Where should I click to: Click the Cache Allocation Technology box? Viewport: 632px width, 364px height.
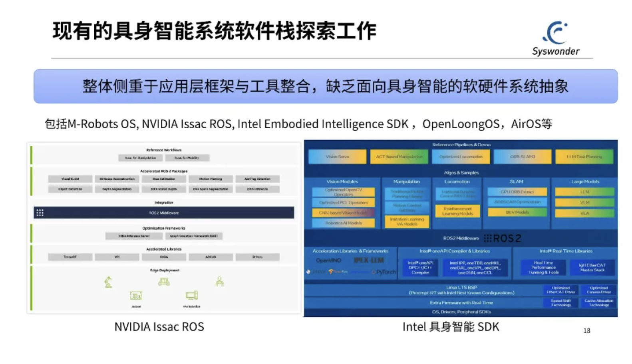(x=598, y=303)
